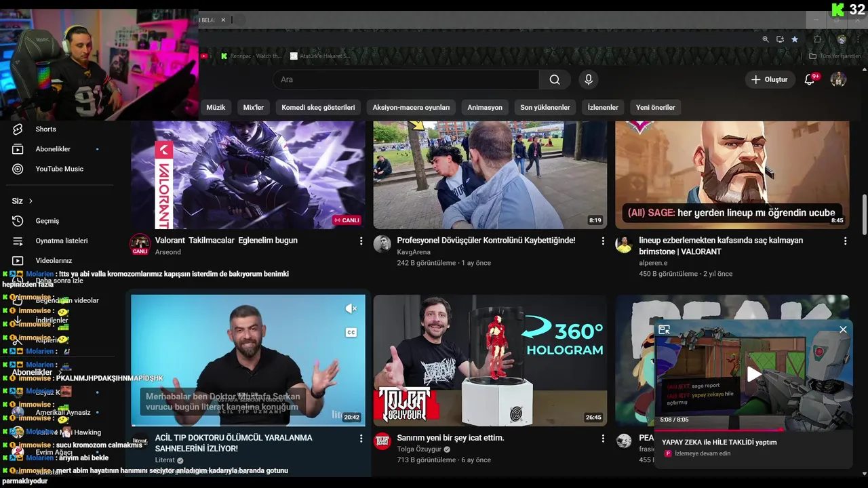The image size is (868, 488).
Task: Expand the Siz section chevron
Action: (x=31, y=201)
